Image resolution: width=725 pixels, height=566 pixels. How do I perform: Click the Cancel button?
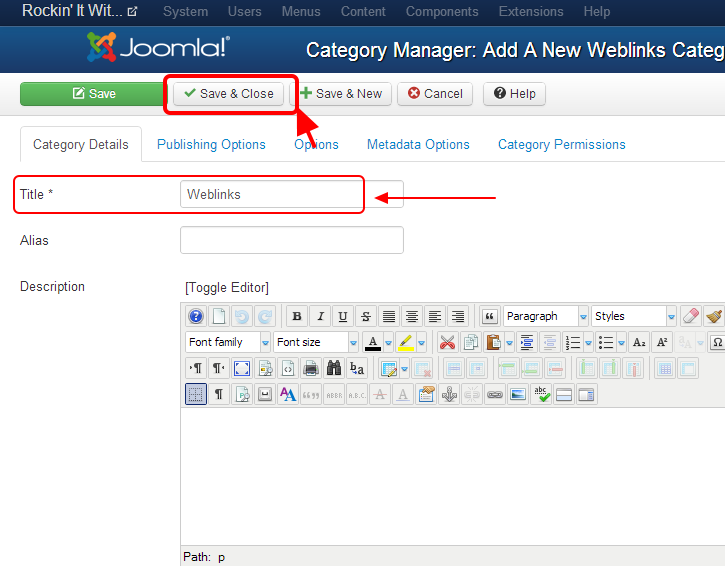(435, 94)
